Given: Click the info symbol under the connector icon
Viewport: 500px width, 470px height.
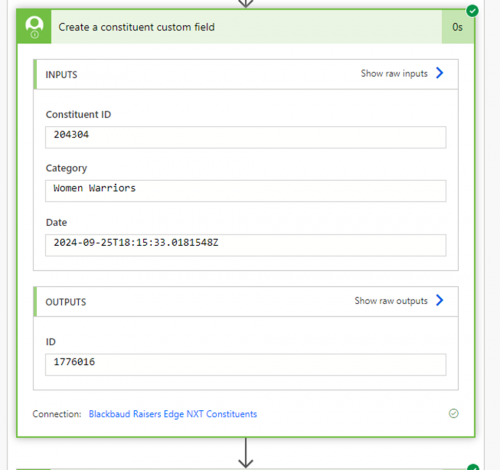Looking at the screenshot, I should (x=35, y=34).
